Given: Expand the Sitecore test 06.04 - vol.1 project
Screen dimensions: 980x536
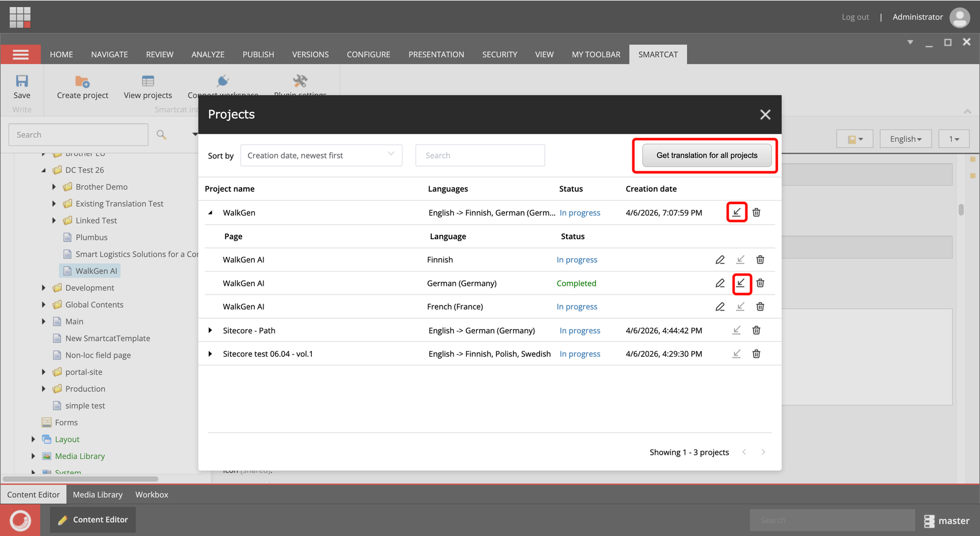Looking at the screenshot, I should 210,354.
